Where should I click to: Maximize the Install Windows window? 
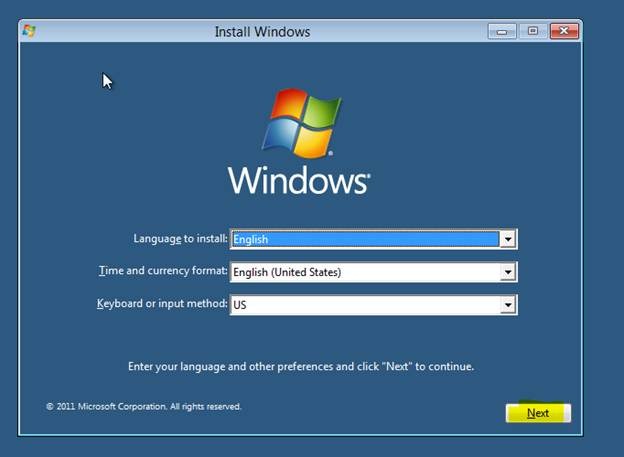point(533,31)
